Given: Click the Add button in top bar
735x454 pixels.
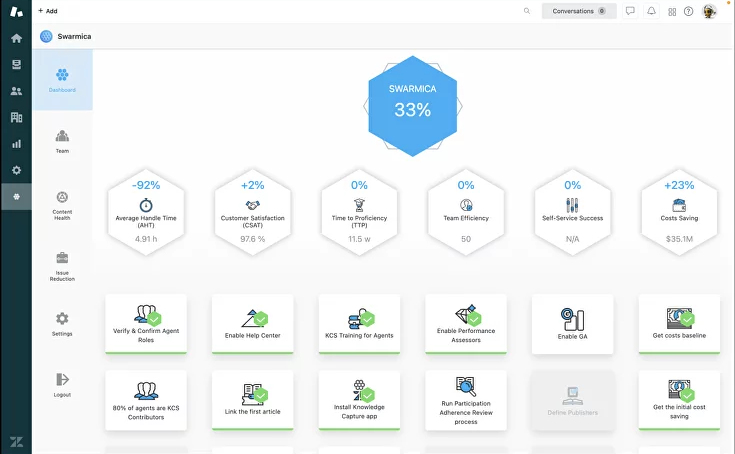Looking at the screenshot, I should pyautogui.click(x=48, y=11).
